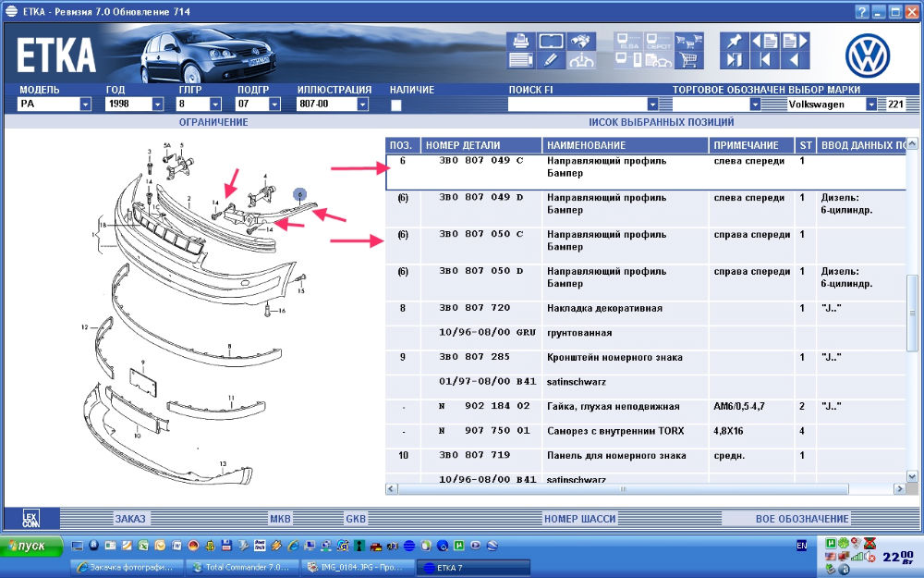This screenshot has height=578, width=924.
Task: Open the DEPOT icon
Action: [x=658, y=42]
